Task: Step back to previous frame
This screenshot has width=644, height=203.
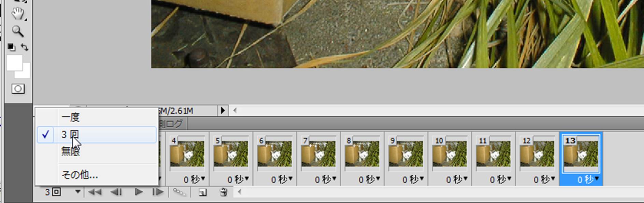Action: click(x=116, y=192)
